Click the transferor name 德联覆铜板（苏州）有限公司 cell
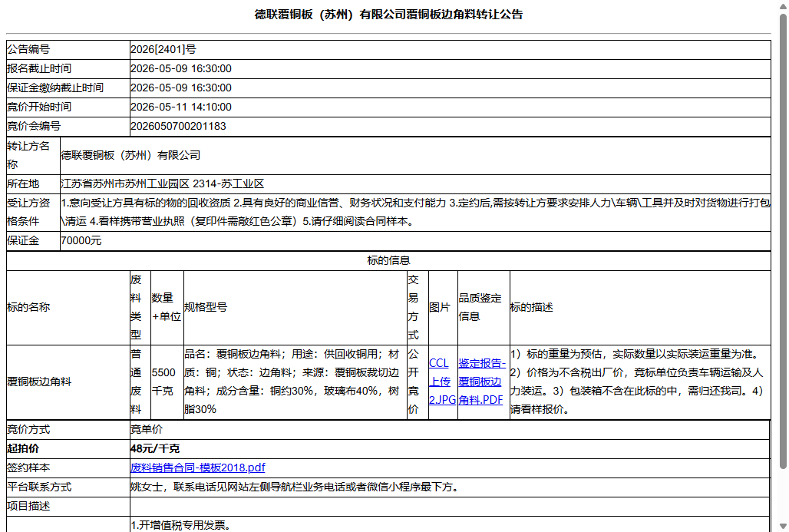Screen dimensions: 789x532 click(x=415, y=156)
